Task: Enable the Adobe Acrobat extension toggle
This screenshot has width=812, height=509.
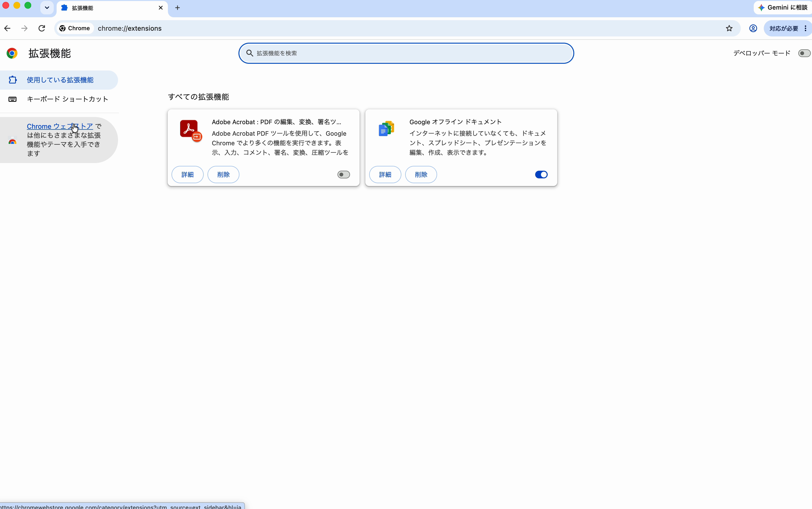Action: coord(344,174)
